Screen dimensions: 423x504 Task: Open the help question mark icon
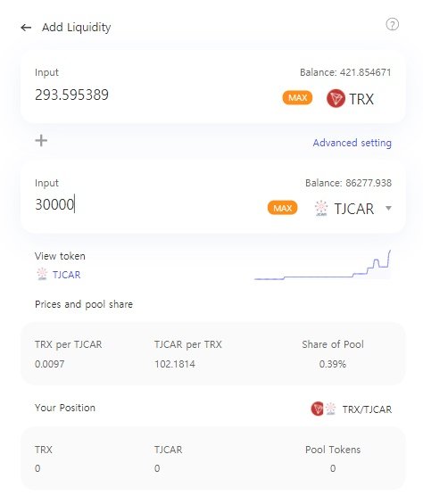point(392,24)
